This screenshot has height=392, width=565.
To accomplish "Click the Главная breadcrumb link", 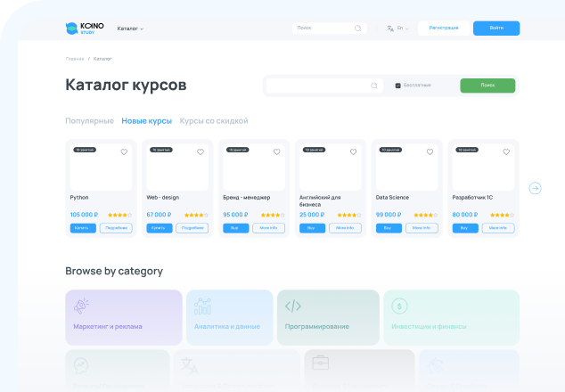I will 75,59.
